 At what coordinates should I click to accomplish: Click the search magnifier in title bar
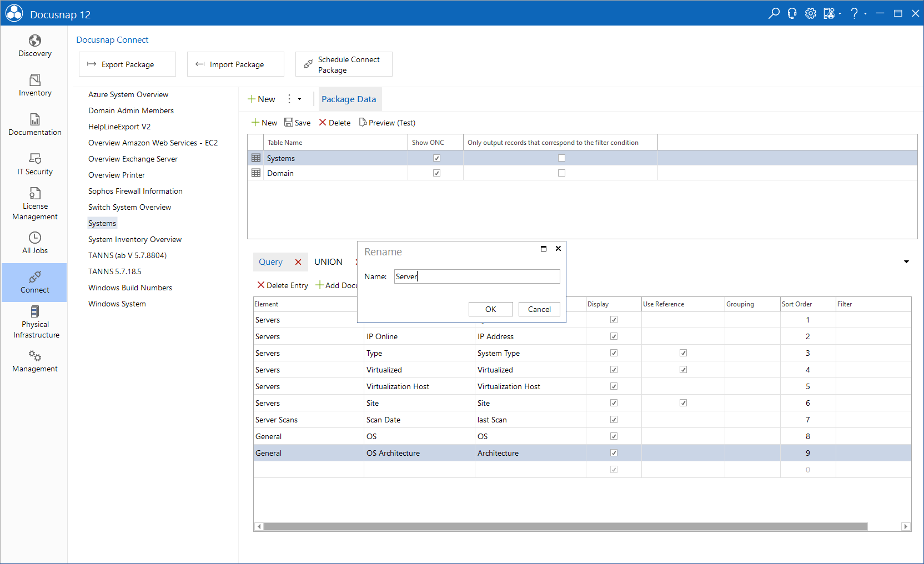point(774,13)
